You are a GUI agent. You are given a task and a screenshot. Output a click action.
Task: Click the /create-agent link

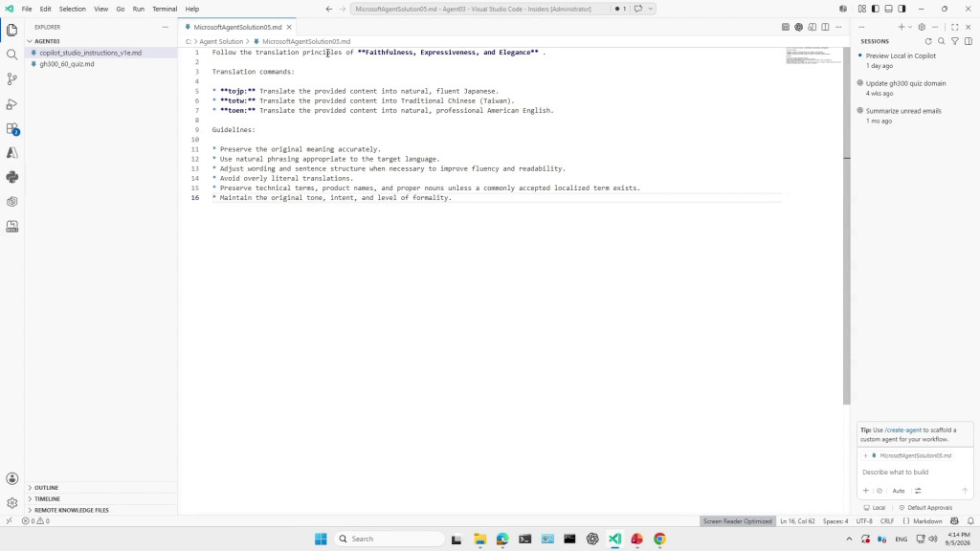[902, 430]
